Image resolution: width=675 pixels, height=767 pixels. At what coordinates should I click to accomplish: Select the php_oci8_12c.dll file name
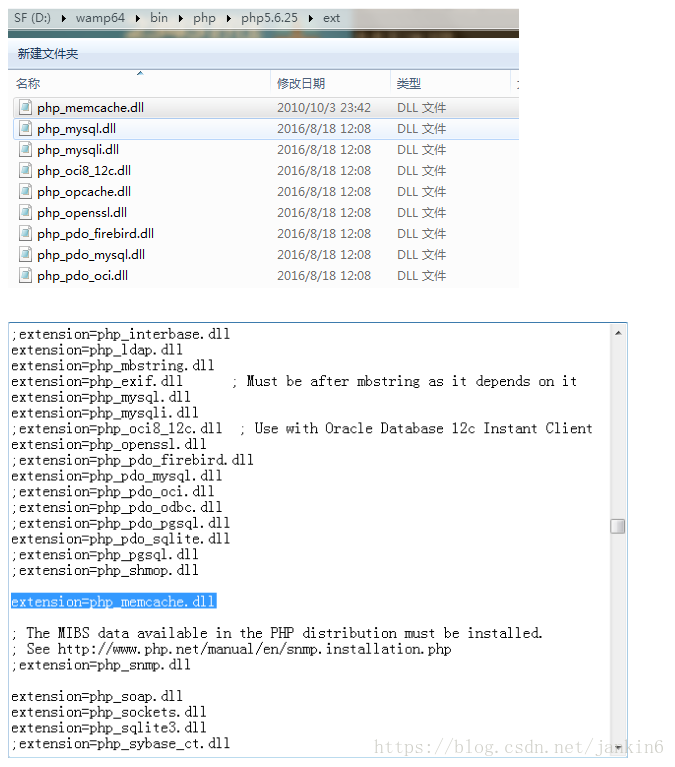84,171
